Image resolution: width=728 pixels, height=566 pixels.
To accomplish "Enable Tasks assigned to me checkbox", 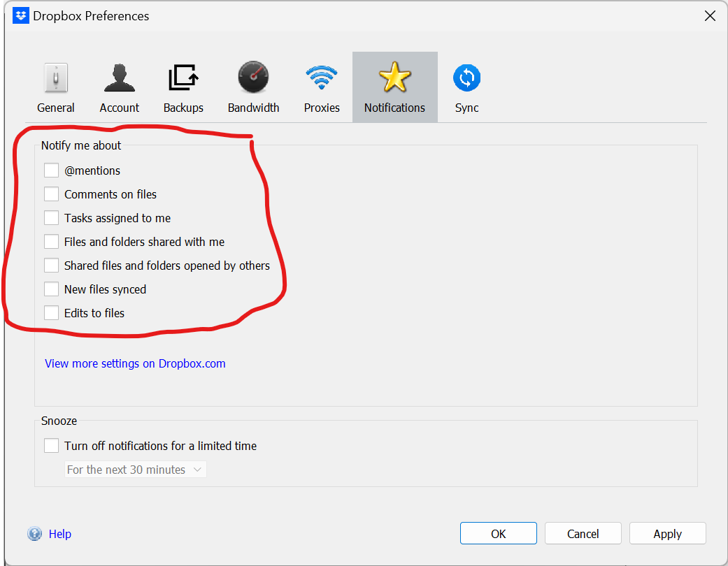I will point(51,217).
